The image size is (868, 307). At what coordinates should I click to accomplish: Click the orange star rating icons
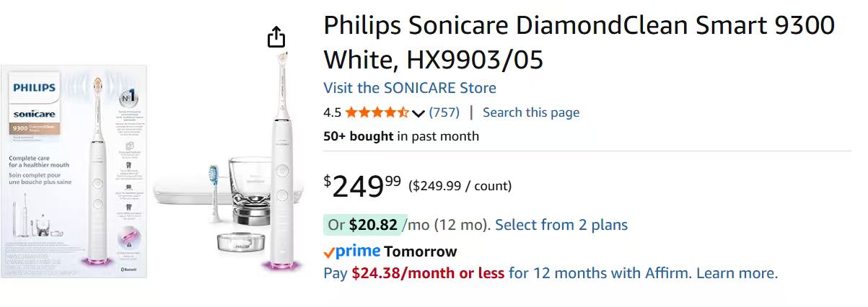coord(376,112)
